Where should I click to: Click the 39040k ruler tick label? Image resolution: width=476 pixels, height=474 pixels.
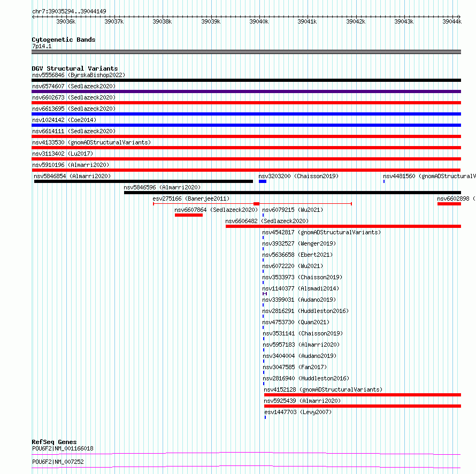(x=259, y=21)
